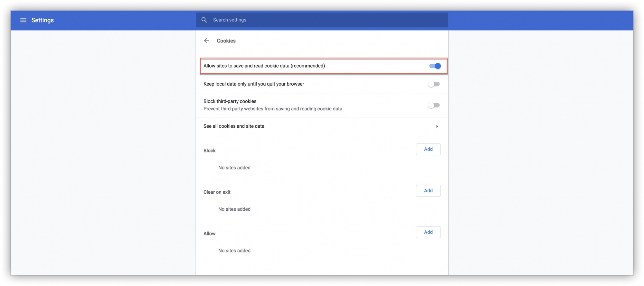Click Keep local data only label text
Viewport: 644px width, 286px height.
coord(254,84)
